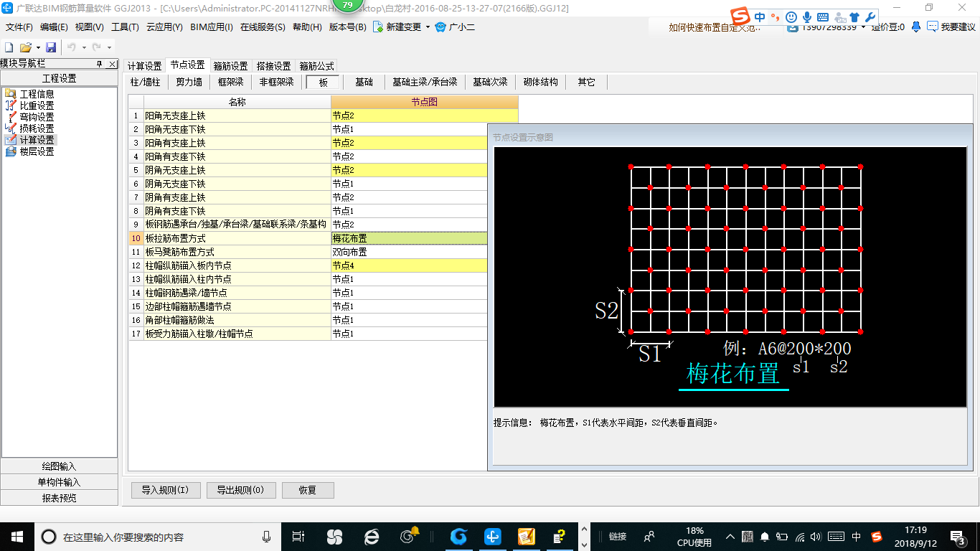
Task: Click the Redo arrow icon
Action: coord(97,47)
